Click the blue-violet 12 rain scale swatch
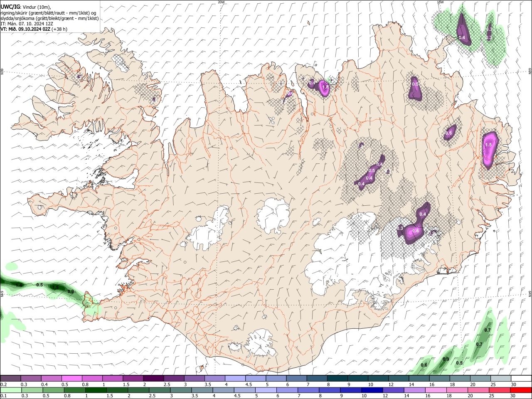Image resolution: width=532 pixels, height=399 pixels. tap(393, 390)
